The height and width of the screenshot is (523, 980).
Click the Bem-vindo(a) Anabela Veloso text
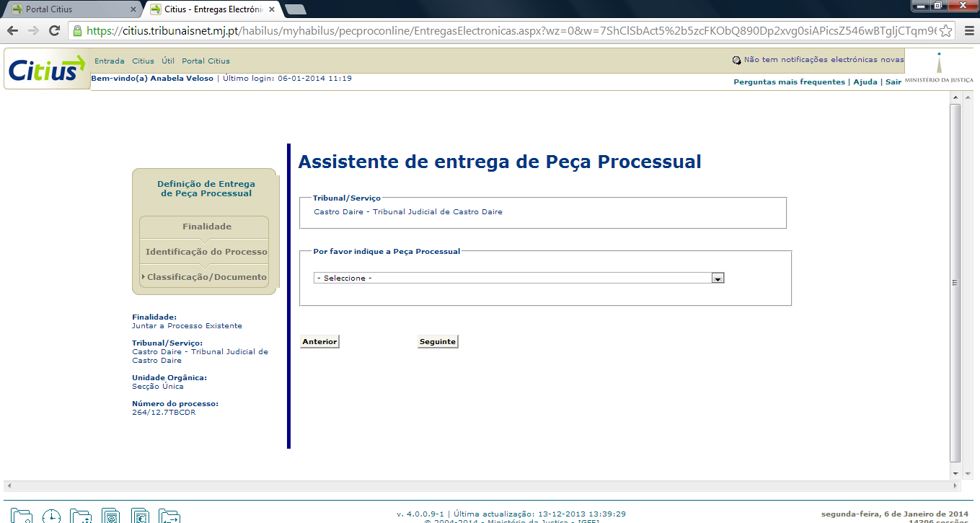pyautogui.click(x=152, y=78)
